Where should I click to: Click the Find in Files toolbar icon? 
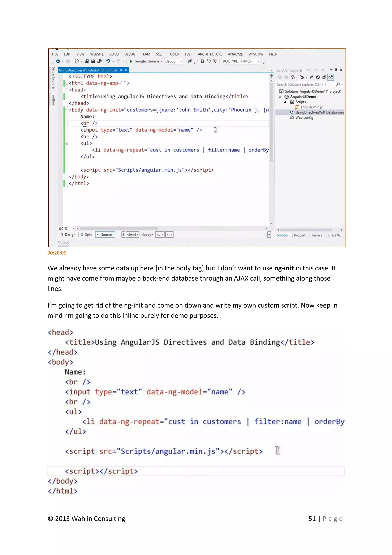pyautogui.click(x=190, y=61)
